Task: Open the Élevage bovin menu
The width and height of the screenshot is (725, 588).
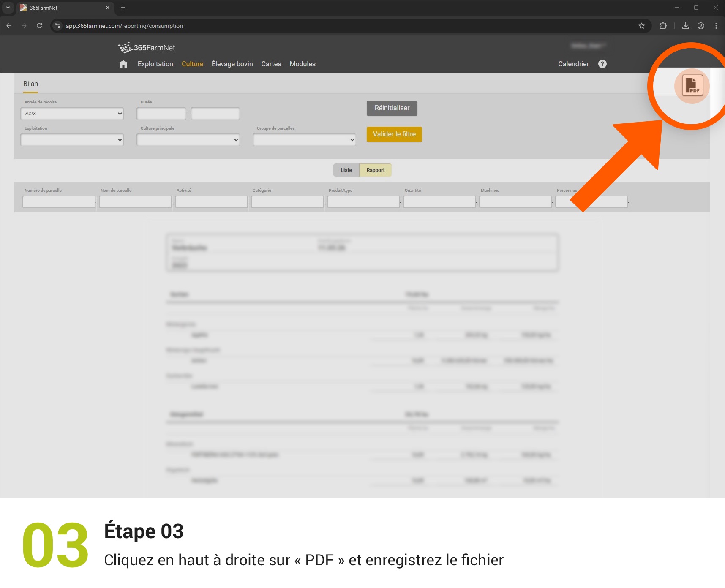Action: point(232,64)
